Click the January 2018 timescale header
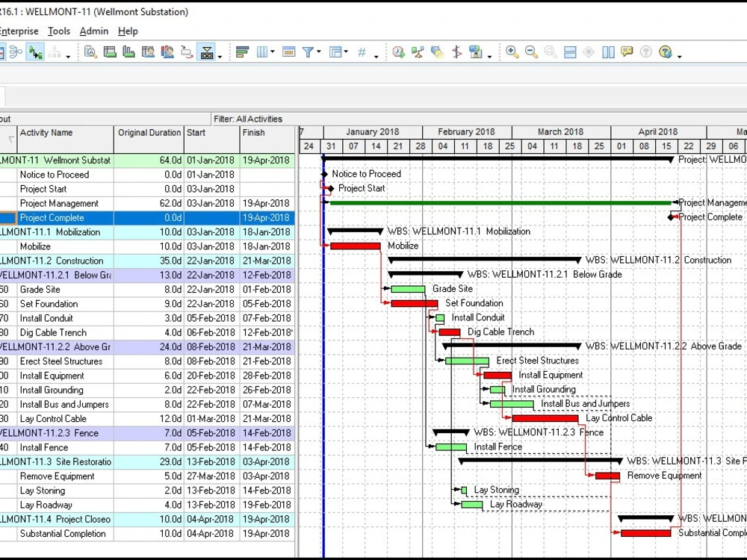 [x=373, y=132]
